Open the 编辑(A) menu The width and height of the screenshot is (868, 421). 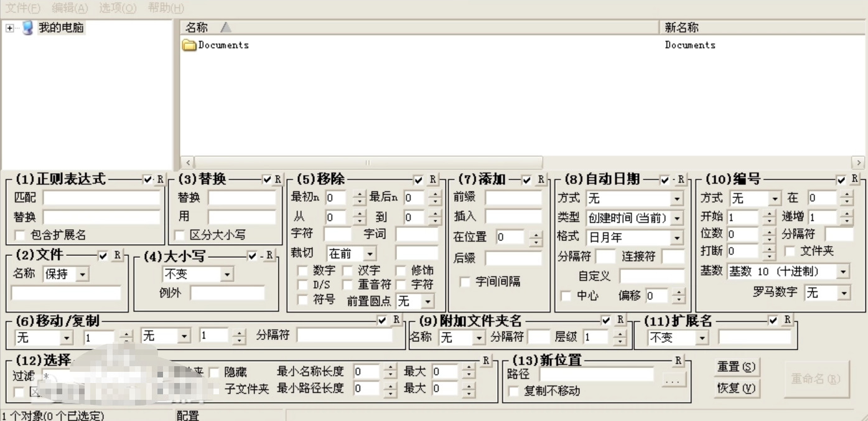(70, 8)
